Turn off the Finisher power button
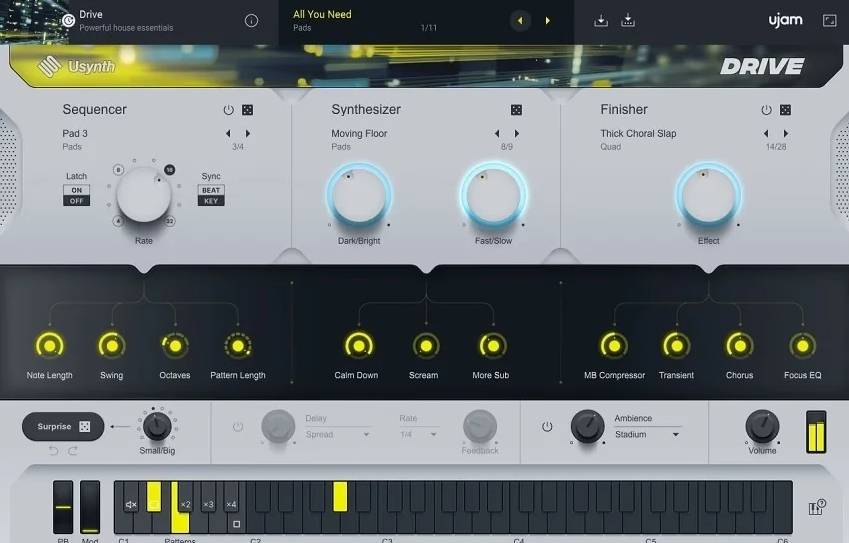The height and width of the screenshot is (543, 849). 766,110
